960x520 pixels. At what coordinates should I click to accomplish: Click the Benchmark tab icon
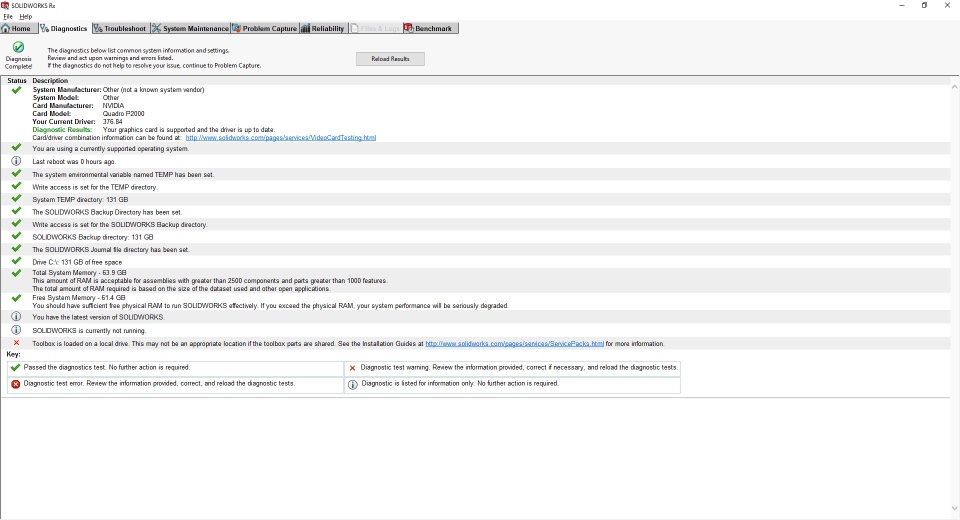tap(408, 28)
